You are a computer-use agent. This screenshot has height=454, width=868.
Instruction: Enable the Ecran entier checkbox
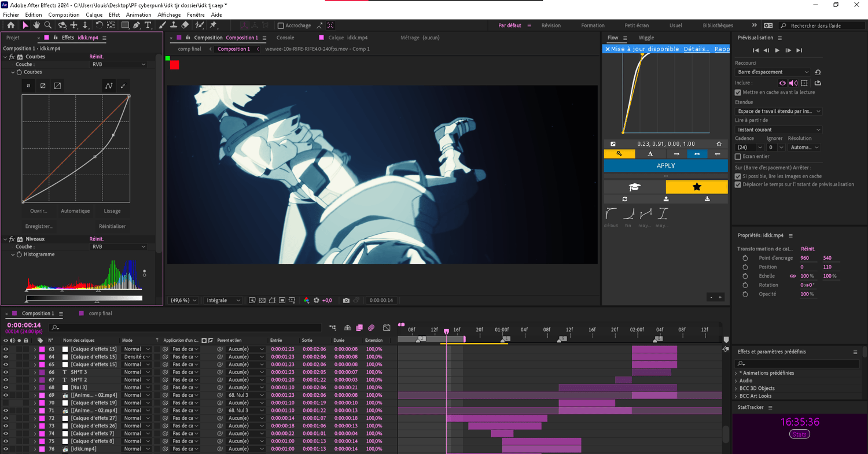point(738,157)
